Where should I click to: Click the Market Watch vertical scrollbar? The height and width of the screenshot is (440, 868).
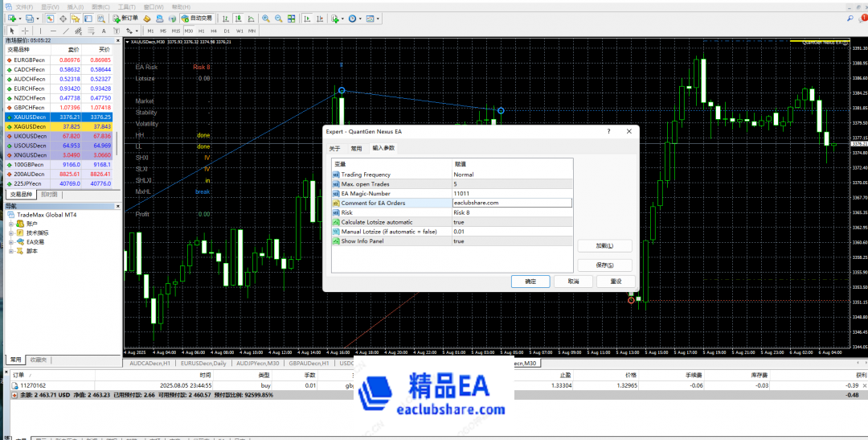118,144
